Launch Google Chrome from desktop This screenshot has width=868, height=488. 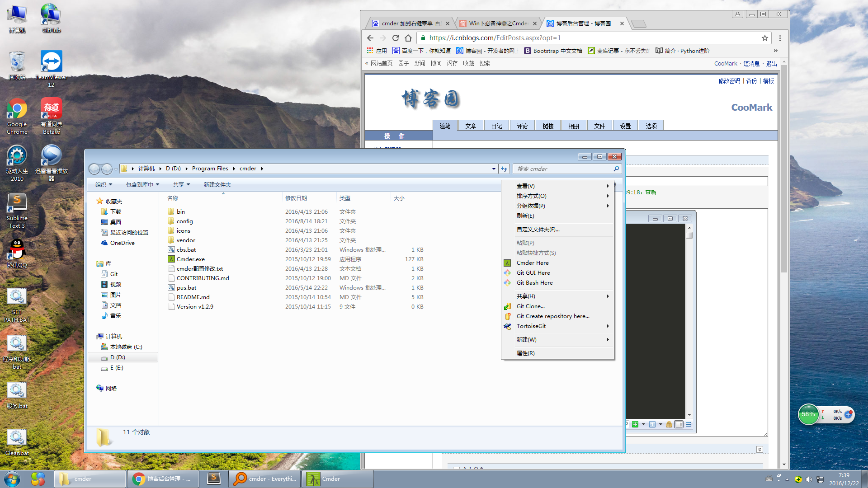click(17, 116)
